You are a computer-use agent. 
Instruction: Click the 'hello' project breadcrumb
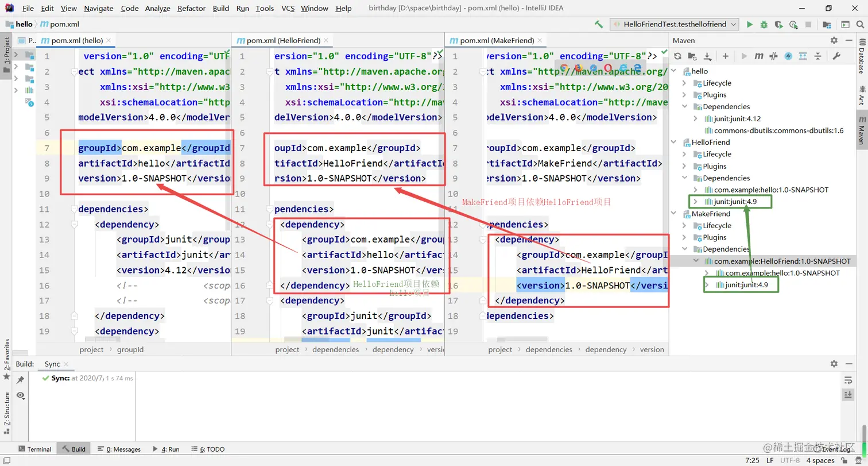[24, 24]
